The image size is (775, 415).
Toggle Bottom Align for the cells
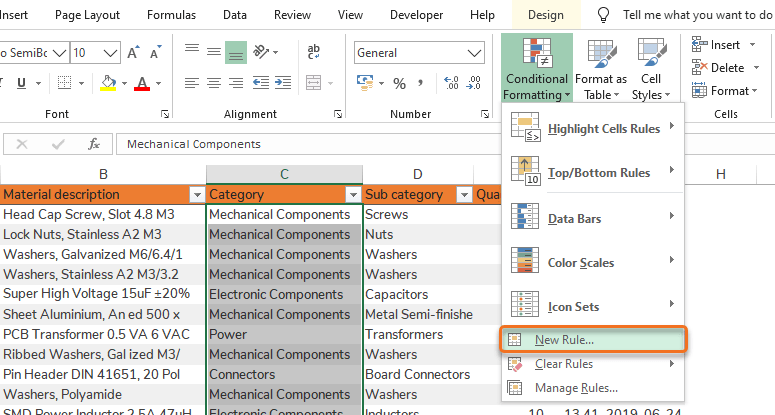coord(236,53)
